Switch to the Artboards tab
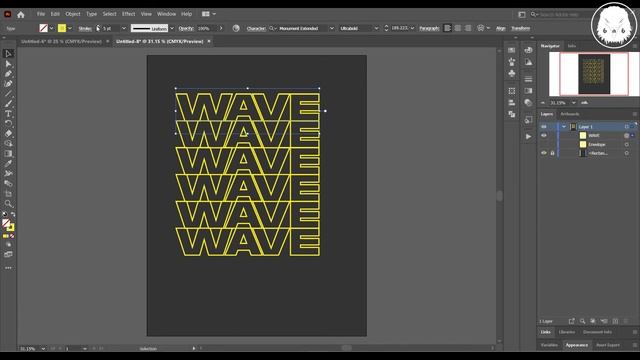640x360 pixels. point(569,114)
